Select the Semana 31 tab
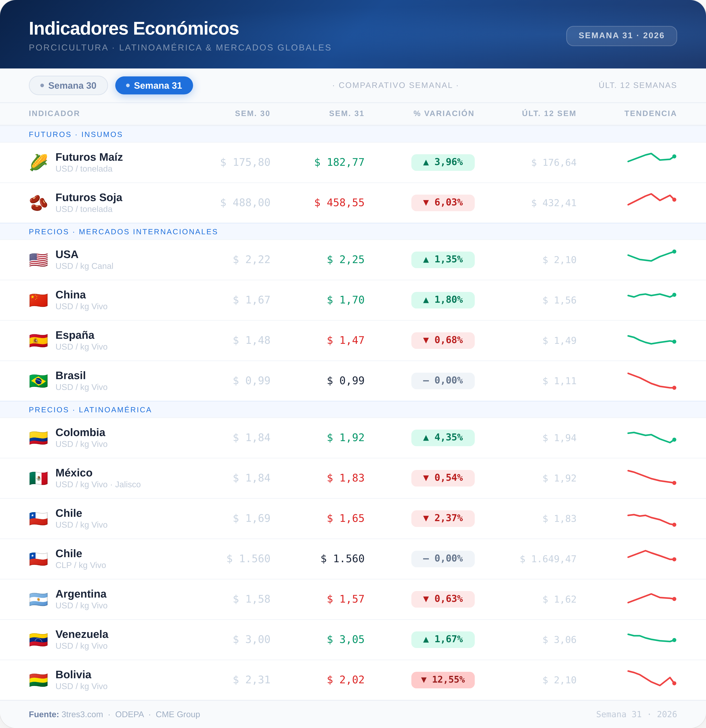The image size is (706, 728). pos(154,86)
